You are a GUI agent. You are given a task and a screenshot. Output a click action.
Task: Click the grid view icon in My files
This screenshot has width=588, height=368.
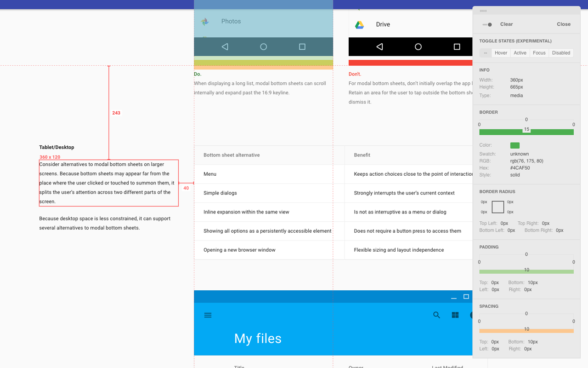tap(455, 315)
